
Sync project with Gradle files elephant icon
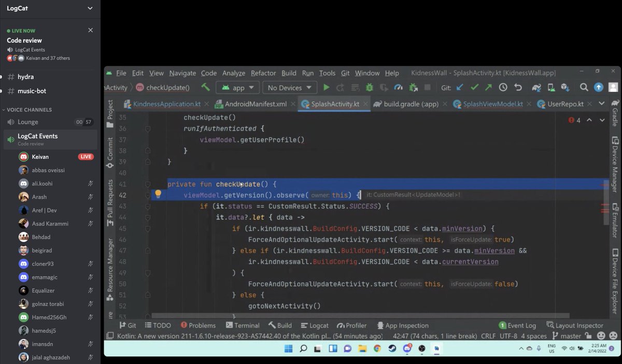click(536, 88)
